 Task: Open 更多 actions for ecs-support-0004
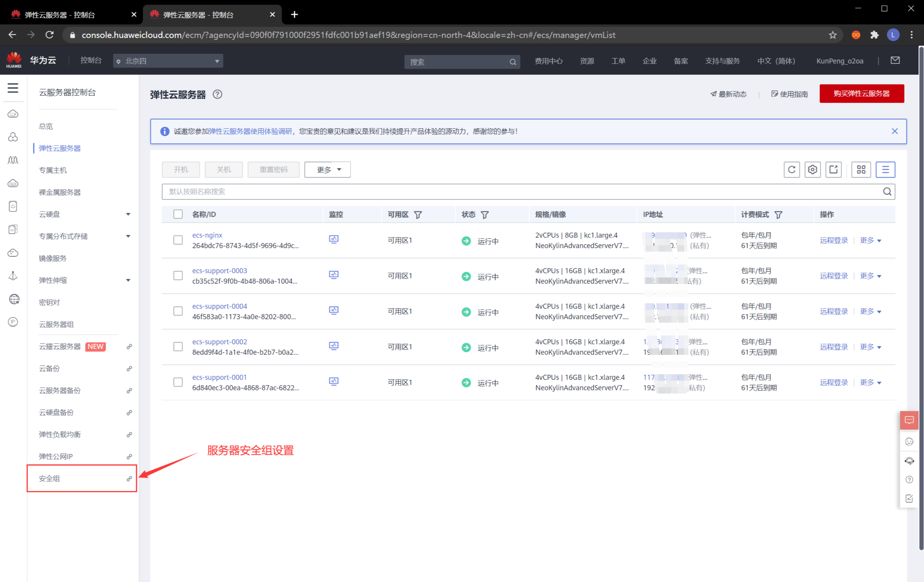pyautogui.click(x=870, y=311)
